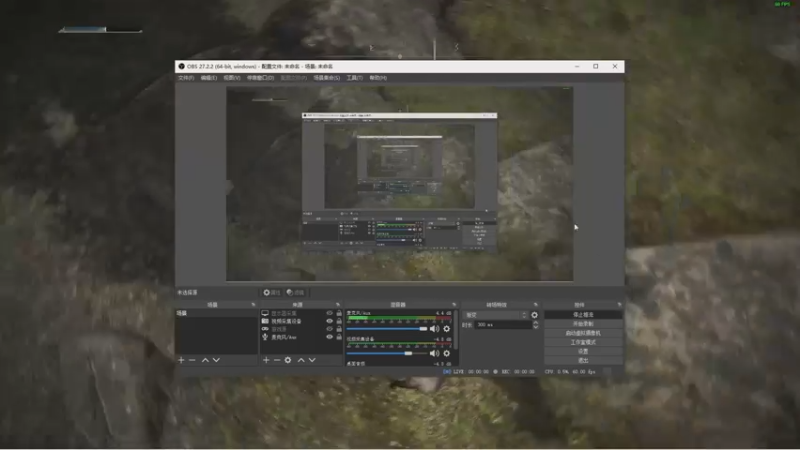
Task: Toggle lock on 视频采集设备 source
Action: click(339, 321)
